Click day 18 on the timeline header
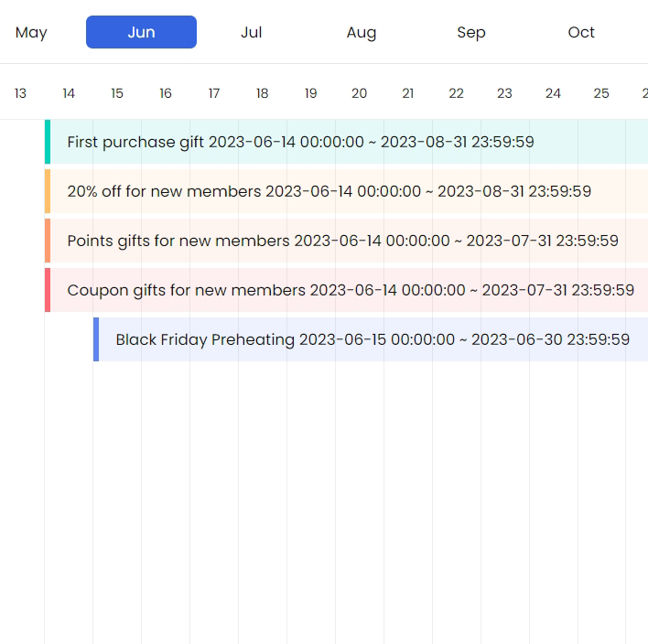This screenshot has width=648, height=644. [263, 93]
